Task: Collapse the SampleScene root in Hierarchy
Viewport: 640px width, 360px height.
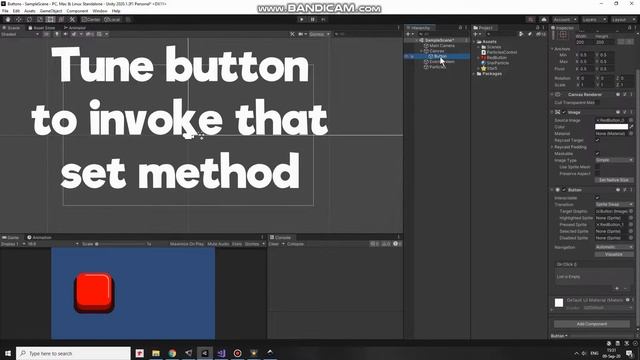Action: click(416, 40)
